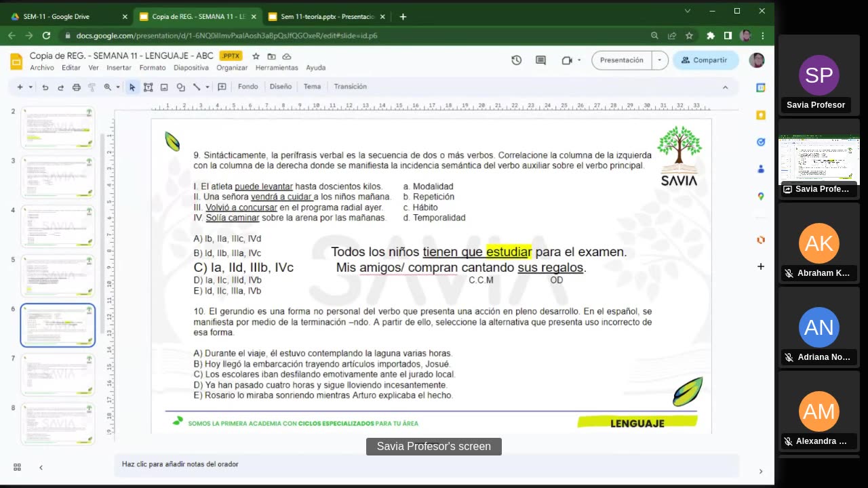This screenshot has width=868, height=488.
Task: Collapse the filmstrip panel arrow
Action: (x=41, y=467)
